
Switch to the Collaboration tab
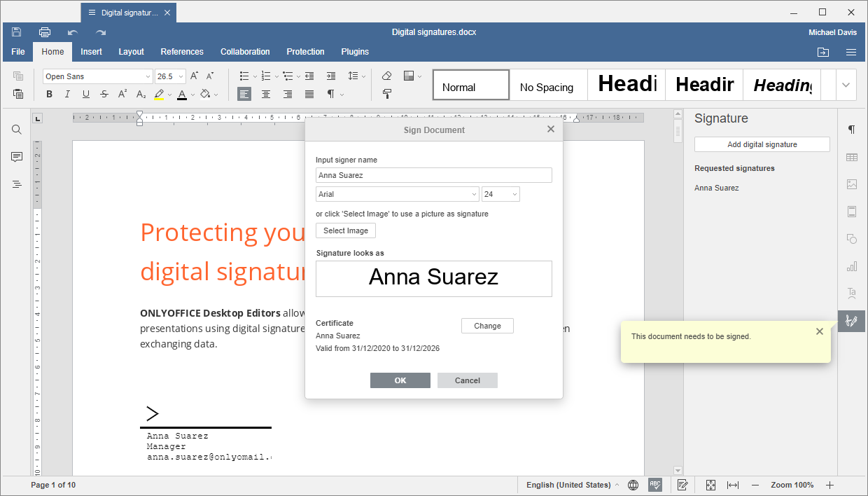tap(245, 52)
